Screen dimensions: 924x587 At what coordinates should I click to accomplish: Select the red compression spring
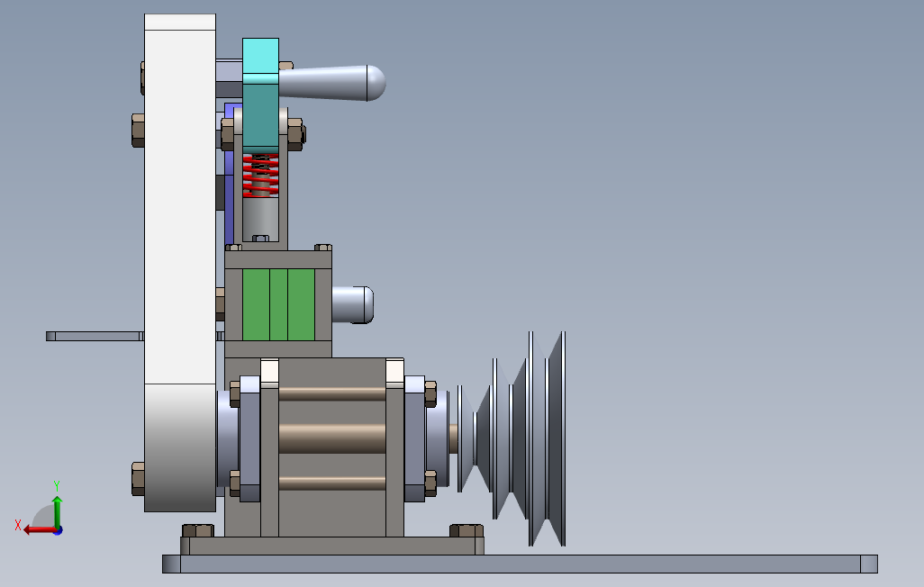pyautogui.click(x=260, y=175)
